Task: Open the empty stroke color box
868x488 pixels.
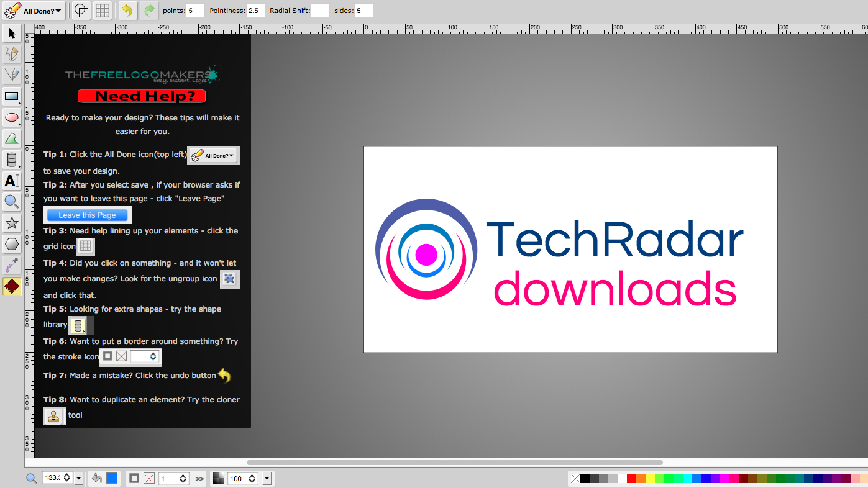Action: [x=149, y=478]
